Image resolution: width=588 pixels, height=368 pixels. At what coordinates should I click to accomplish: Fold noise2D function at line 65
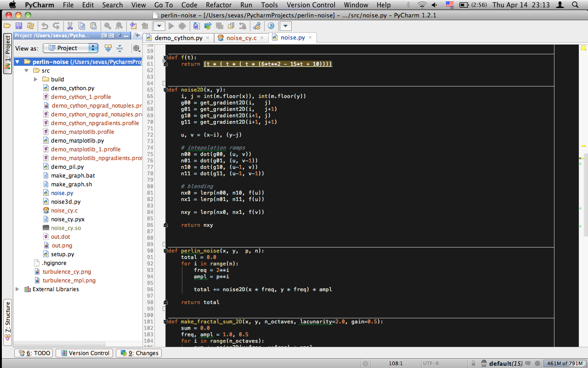pyautogui.click(x=165, y=90)
